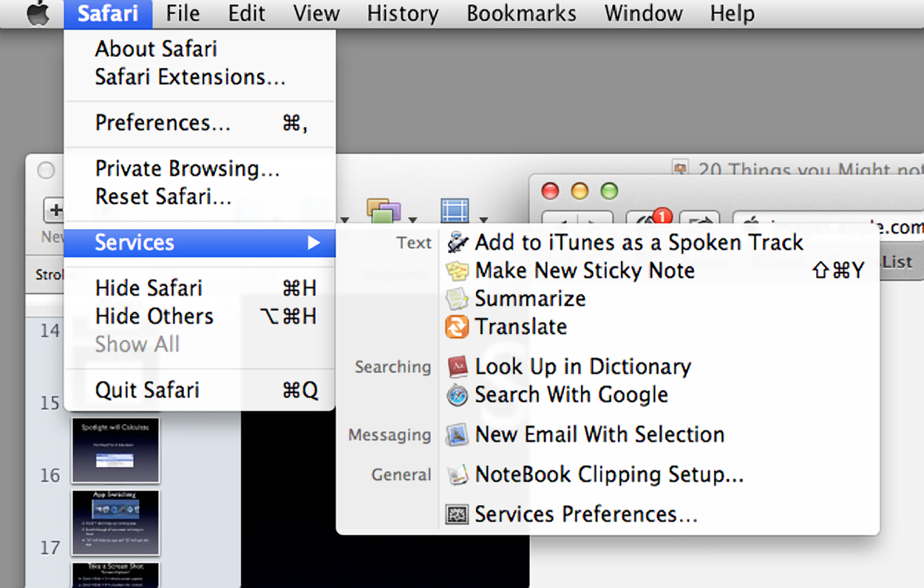The image size is (924, 588).
Task: Select Look Up in Dictionary
Action: pyautogui.click(x=659, y=366)
